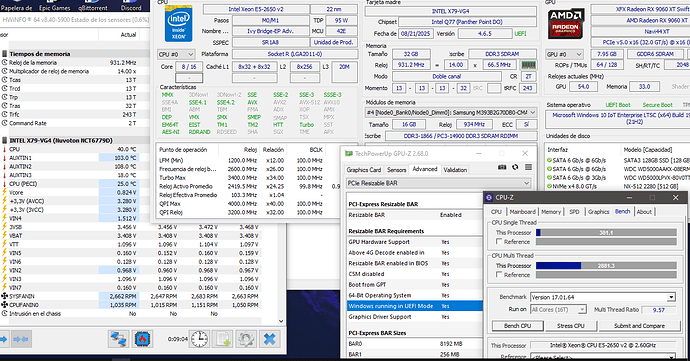Click the Bench CPU button
The height and width of the screenshot is (361, 690).
(x=517, y=326)
